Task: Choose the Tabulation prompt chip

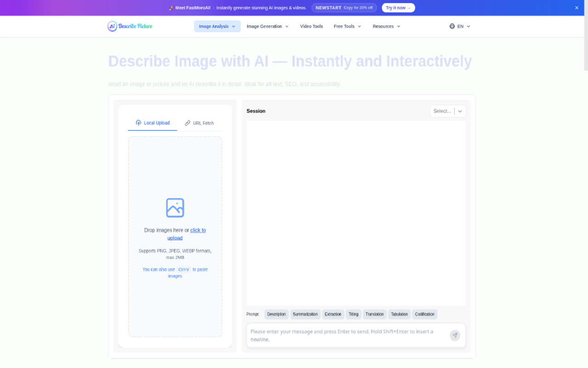Action: 399,314
